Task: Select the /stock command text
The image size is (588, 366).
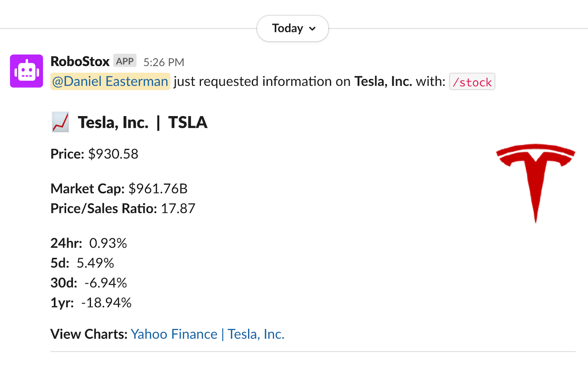Action: coord(472,81)
